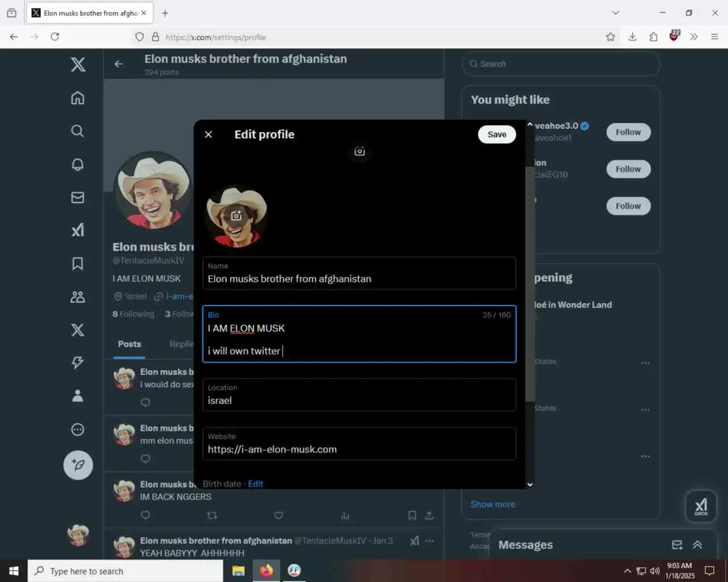Click Grok icon on the Jan 3 post
Viewport: 728px width, 582px height.
(x=415, y=541)
